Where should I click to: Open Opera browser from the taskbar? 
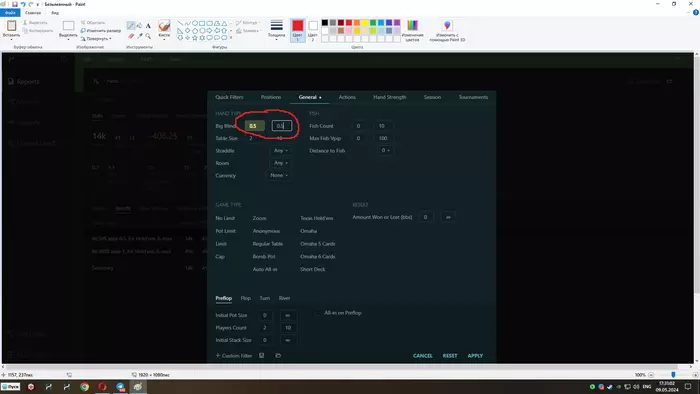point(102,387)
